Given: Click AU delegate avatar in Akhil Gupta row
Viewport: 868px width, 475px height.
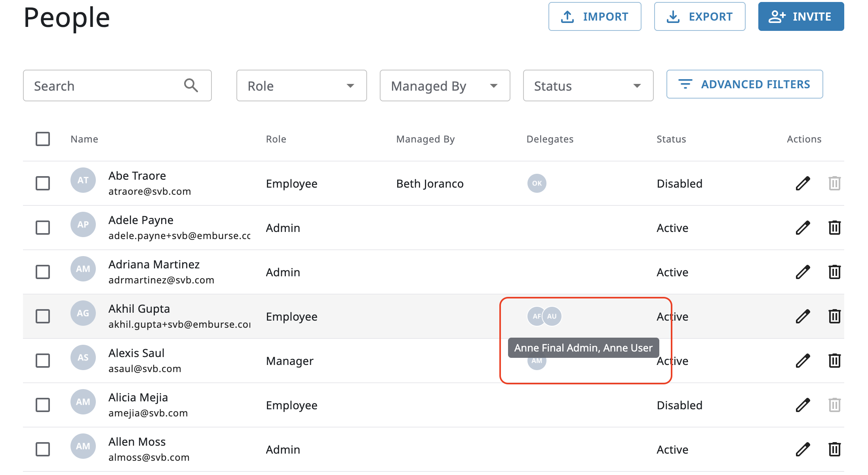Looking at the screenshot, I should point(552,316).
